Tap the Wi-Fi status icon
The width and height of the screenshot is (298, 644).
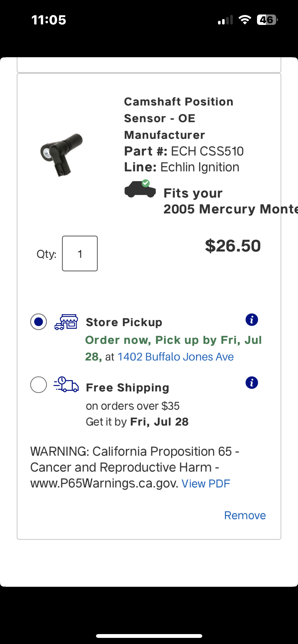point(245,20)
